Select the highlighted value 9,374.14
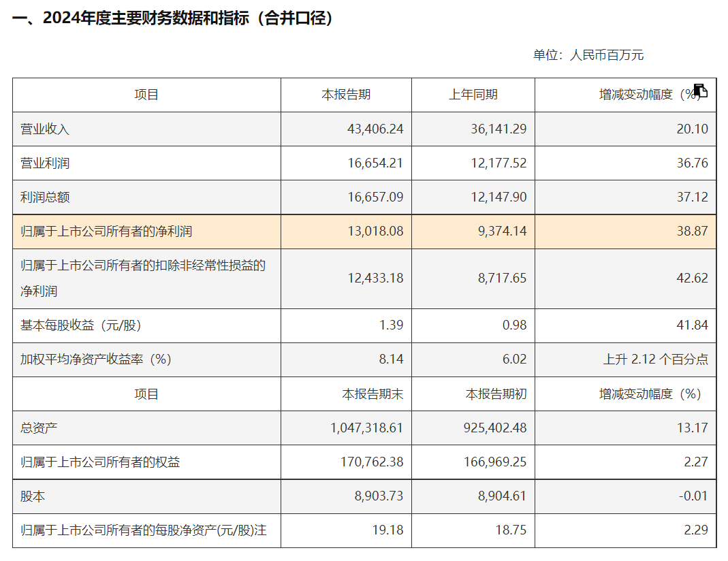This screenshot has width=728, height=561. 503,231
